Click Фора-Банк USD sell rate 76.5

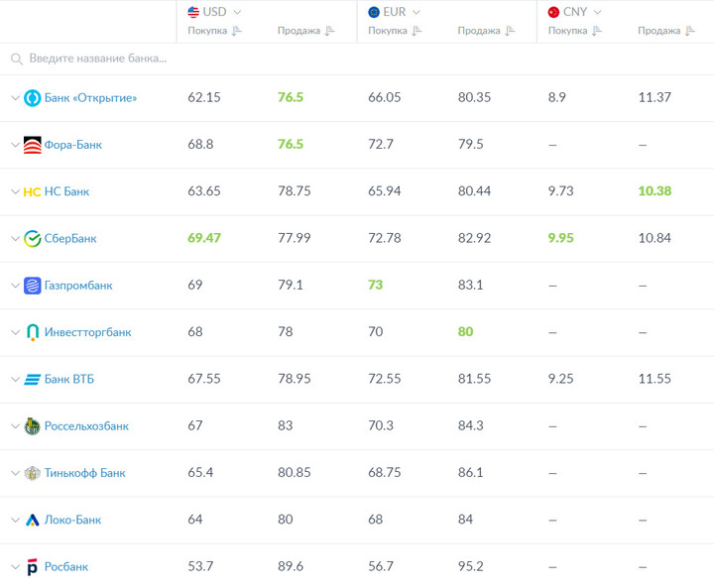click(291, 145)
